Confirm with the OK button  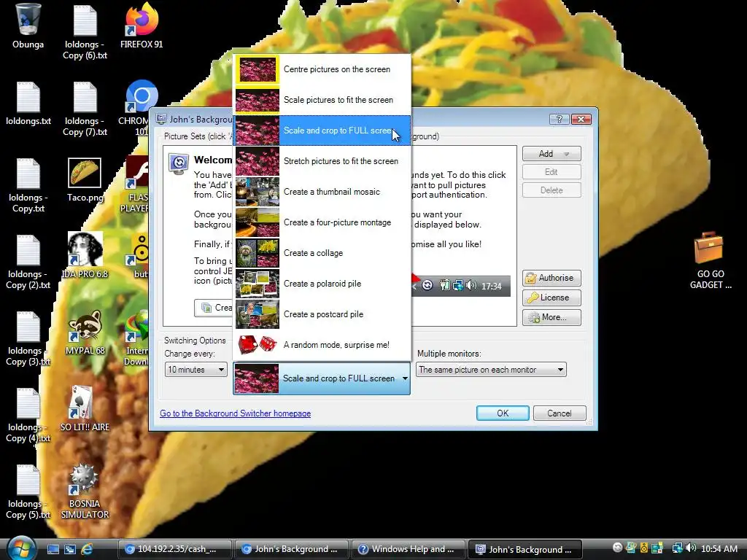(x=503, y=413)
